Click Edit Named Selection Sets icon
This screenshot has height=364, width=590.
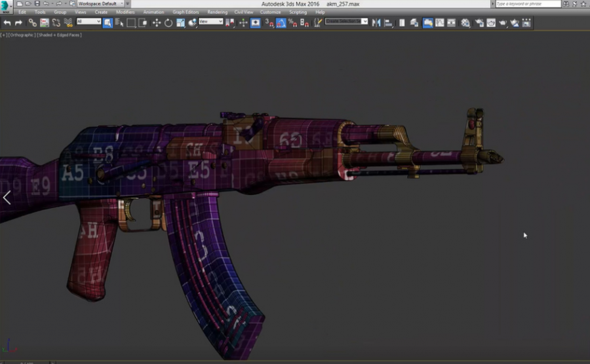(318, 23)
